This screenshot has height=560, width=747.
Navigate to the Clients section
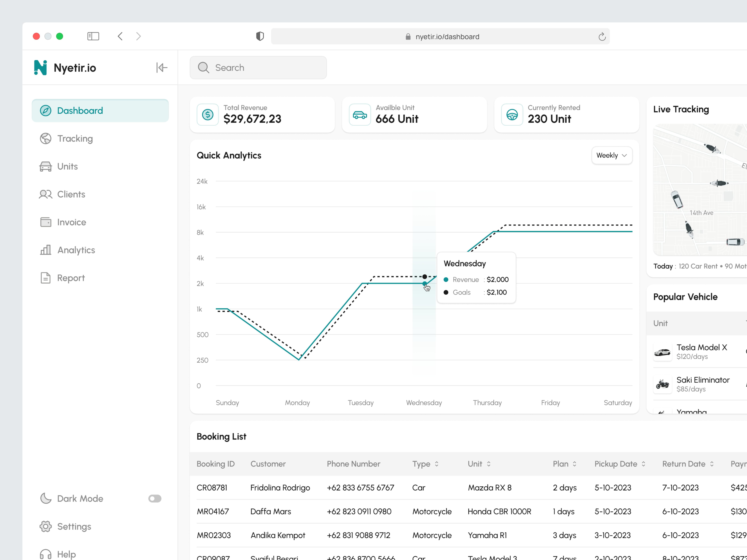tap(71, 194)
